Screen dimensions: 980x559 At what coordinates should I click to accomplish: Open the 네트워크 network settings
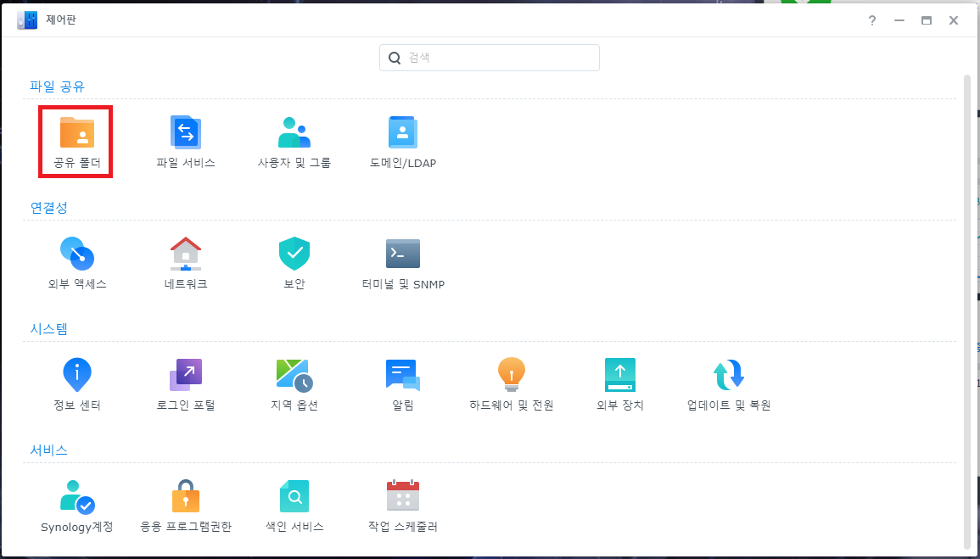186,254
